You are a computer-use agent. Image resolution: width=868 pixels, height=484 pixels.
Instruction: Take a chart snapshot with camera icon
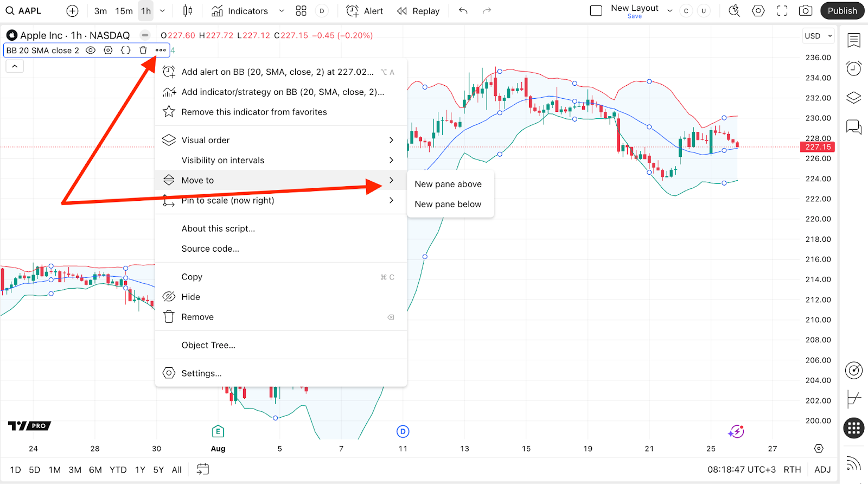[x=806, y=11]
